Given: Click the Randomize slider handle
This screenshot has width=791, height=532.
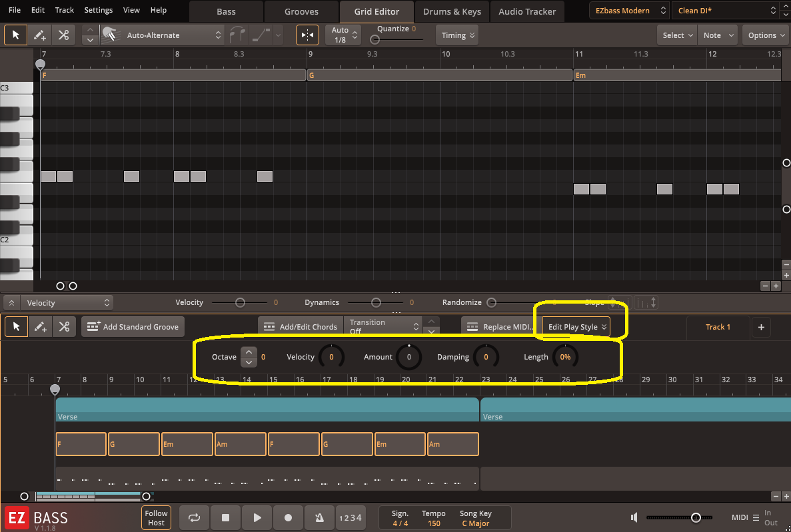Looking at the screenshot, I should click(x=491, y=302).
